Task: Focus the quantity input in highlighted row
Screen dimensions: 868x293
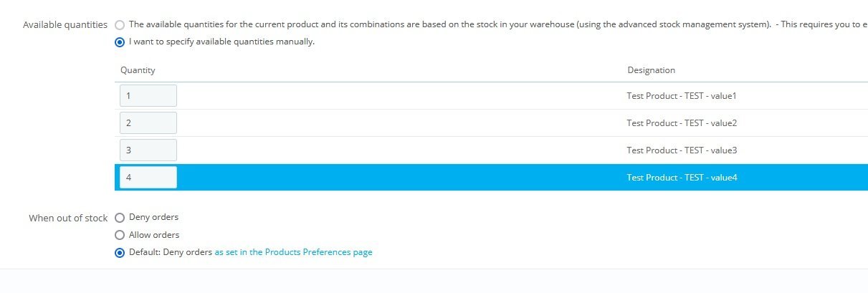Action: coord(148,178)
